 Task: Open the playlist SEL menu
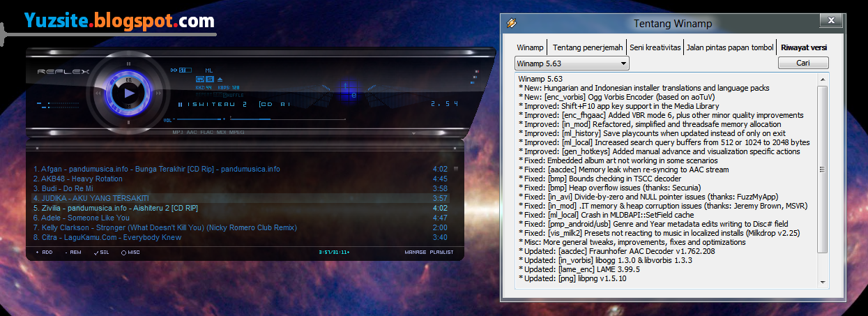102,252
